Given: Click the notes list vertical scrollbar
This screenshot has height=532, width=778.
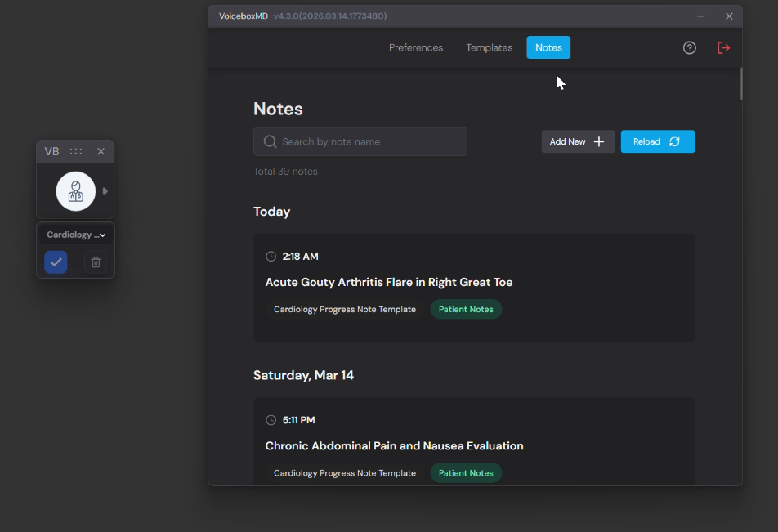Looking at the screenshot, I should [740, 85].
